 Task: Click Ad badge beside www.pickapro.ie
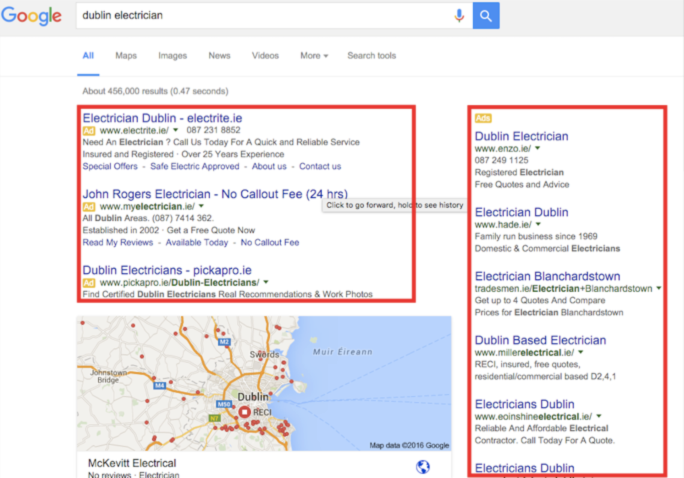click(89, 282)
